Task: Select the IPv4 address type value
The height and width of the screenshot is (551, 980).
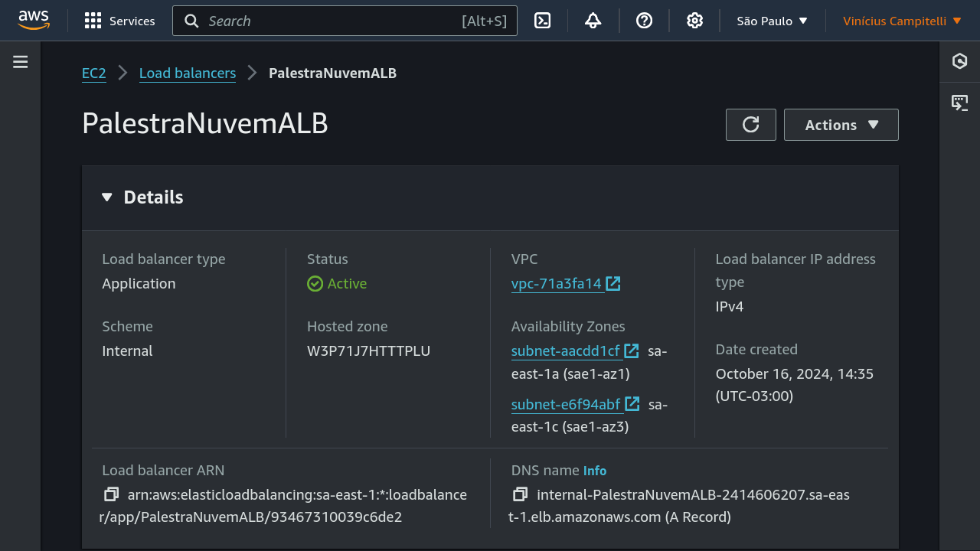Action: coord(730,306)
